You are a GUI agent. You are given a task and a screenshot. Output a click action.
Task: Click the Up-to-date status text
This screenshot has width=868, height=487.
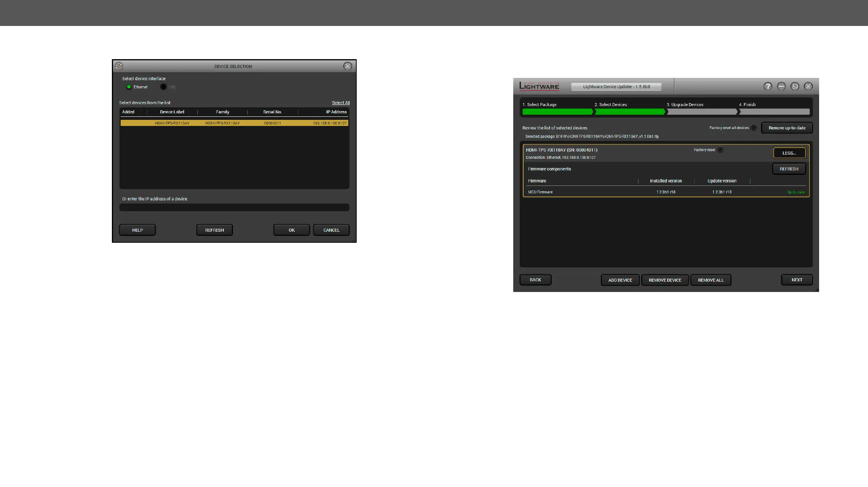[796, 192]
